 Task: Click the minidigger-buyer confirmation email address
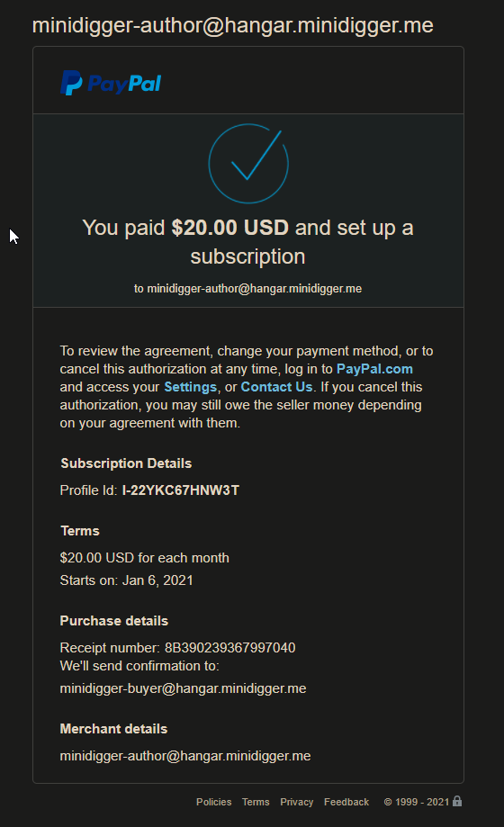click(x=183, y=688)
